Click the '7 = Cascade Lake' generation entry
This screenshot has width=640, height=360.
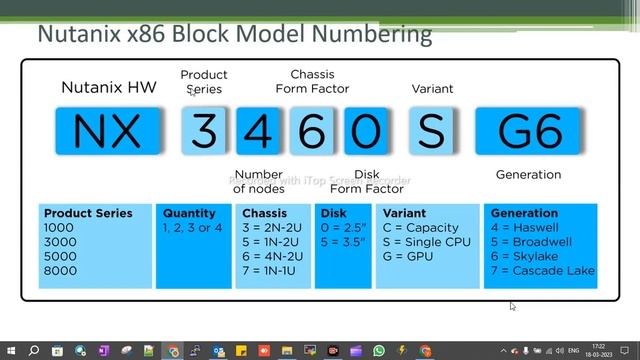point(542,271)
